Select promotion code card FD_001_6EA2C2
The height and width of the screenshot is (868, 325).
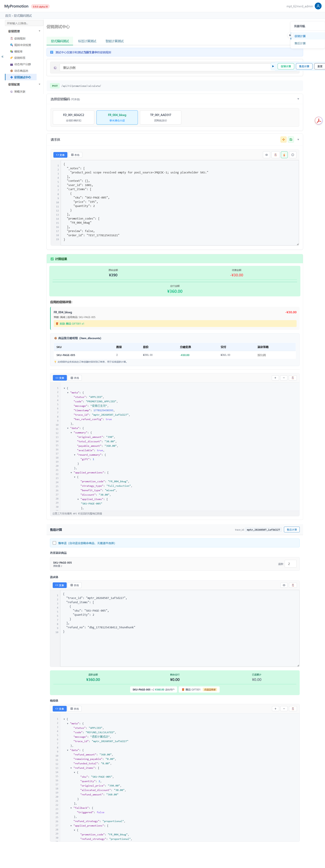[x=74, y=117]
